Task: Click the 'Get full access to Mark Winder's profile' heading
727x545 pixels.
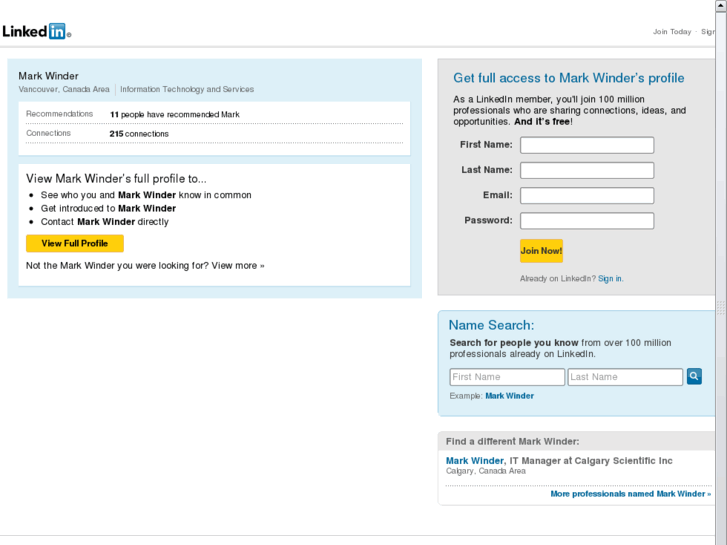Action: pos(568,78)
